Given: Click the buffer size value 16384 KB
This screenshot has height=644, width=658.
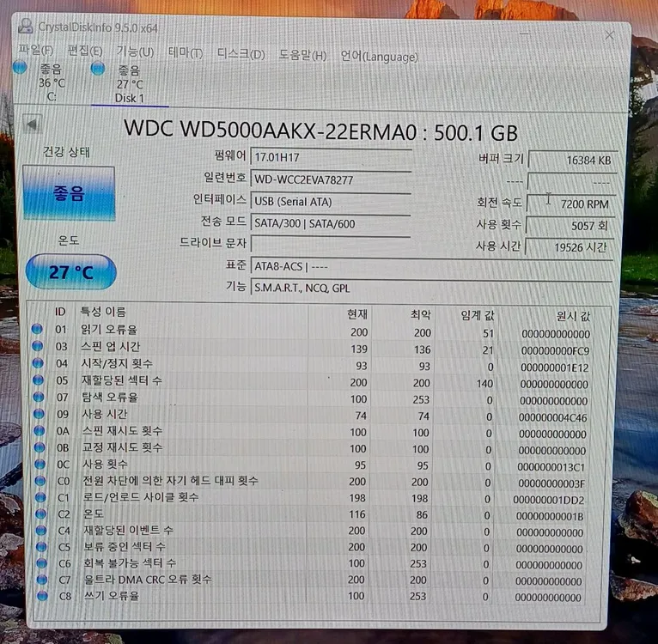Looking at the screenshot, I should click(x=573, y=160).
